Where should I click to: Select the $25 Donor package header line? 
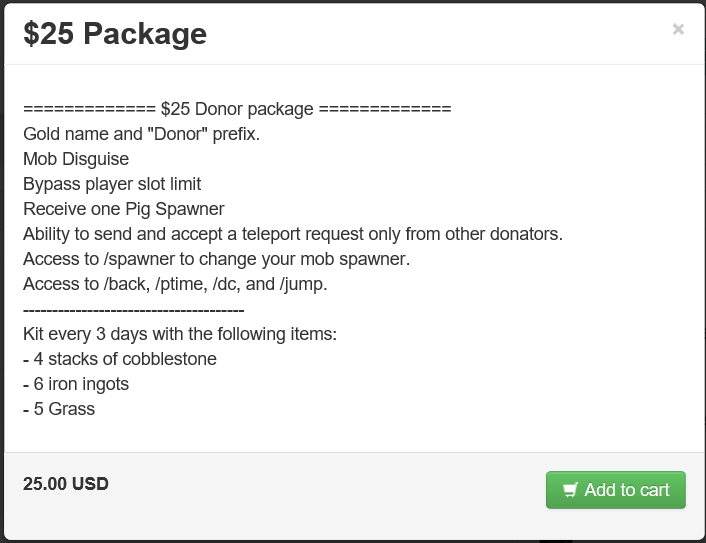point(237,109)
